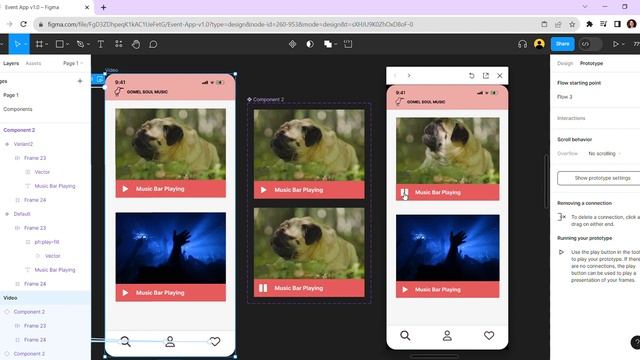Image resolution: width=640 pixels, height=360 pixels.
Task: Close the prototype preview panel
Action: (500, 76)
